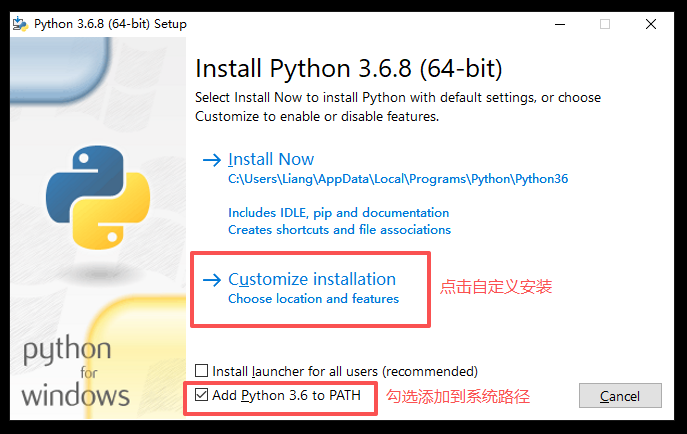
Task: Close the Python 3.6.8 Setup window
Action: pyautogui.click(x=652, y=24)
